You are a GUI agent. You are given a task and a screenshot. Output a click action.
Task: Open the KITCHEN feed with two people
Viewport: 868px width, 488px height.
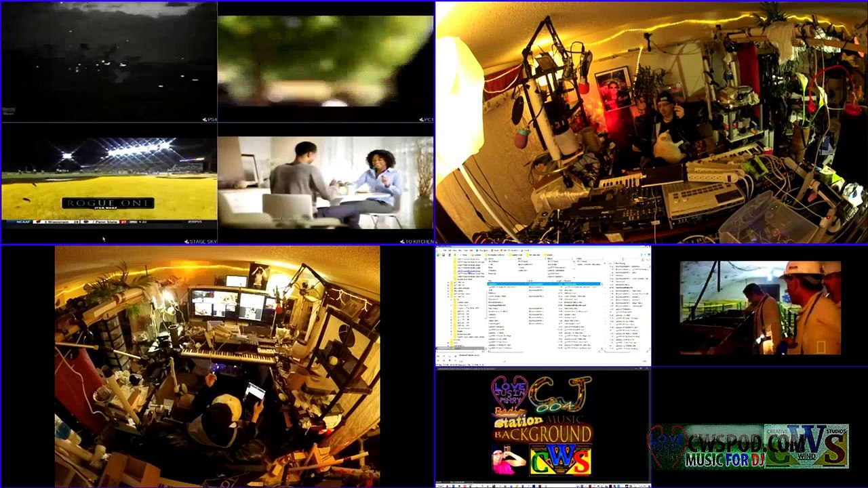(325, 184)
